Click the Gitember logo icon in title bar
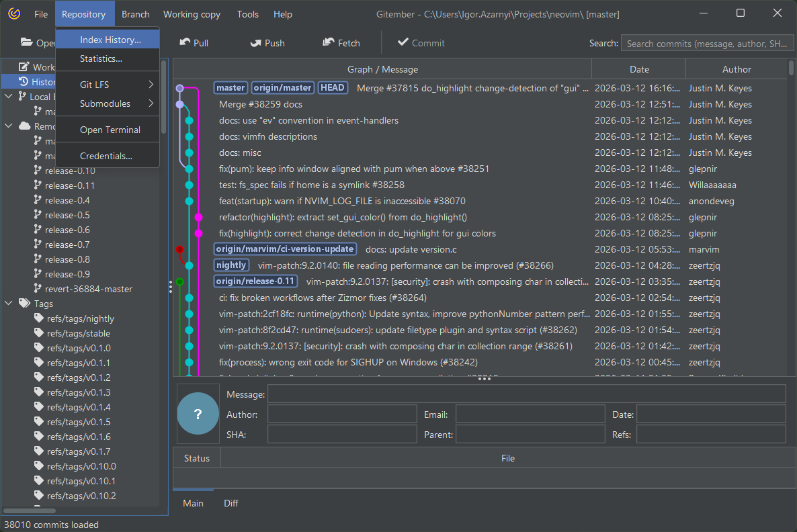 (14, 14)
